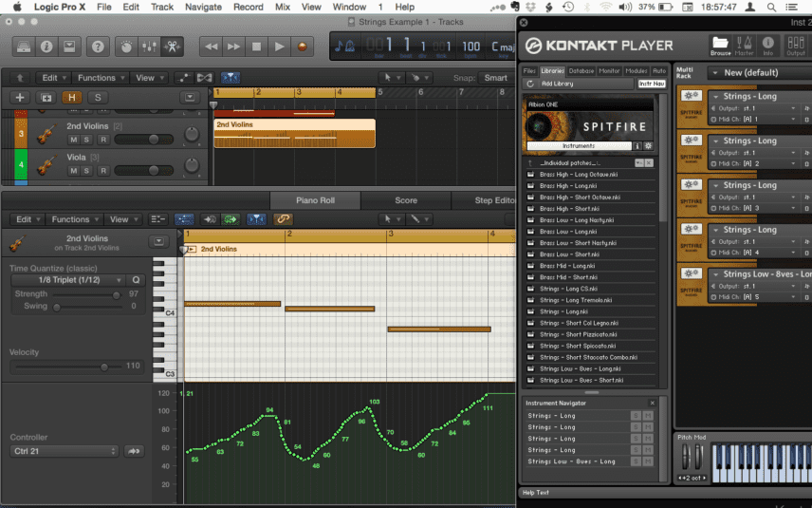Image resolution: width=812 pixels, height=508 pixels.
Task: Close the Instrument Navigator panel
Action: [x=652, y=403]
